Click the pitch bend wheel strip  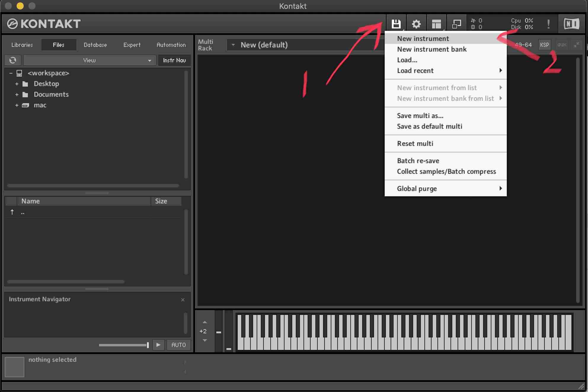[219, 331]
